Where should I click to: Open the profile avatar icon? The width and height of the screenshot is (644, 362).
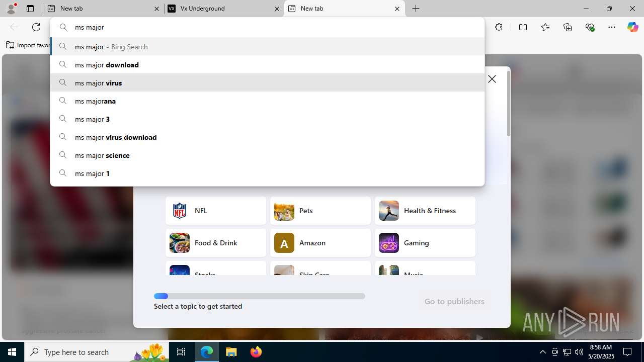click(x=11, y=9)
